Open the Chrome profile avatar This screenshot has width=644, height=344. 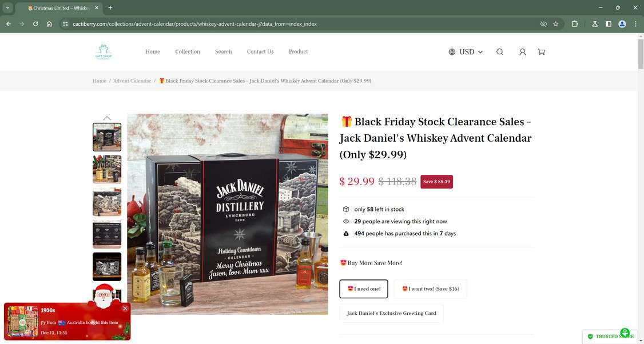pyautogui.click(x=622, y=24)
